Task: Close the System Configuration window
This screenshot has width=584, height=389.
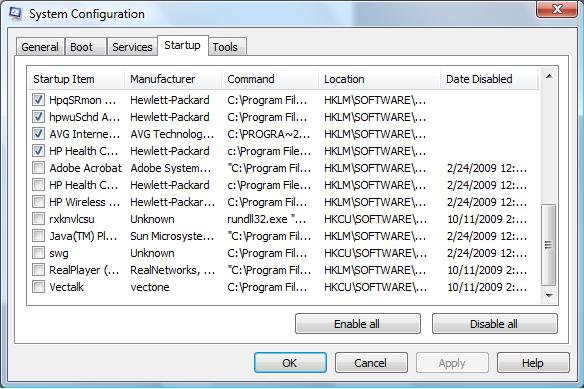Action: 556,9
